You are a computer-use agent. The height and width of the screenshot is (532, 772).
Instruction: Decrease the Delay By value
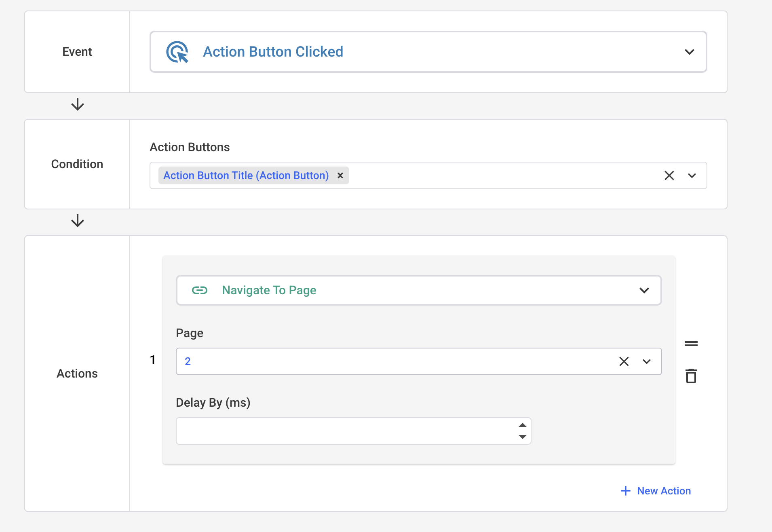click(523, 437)
